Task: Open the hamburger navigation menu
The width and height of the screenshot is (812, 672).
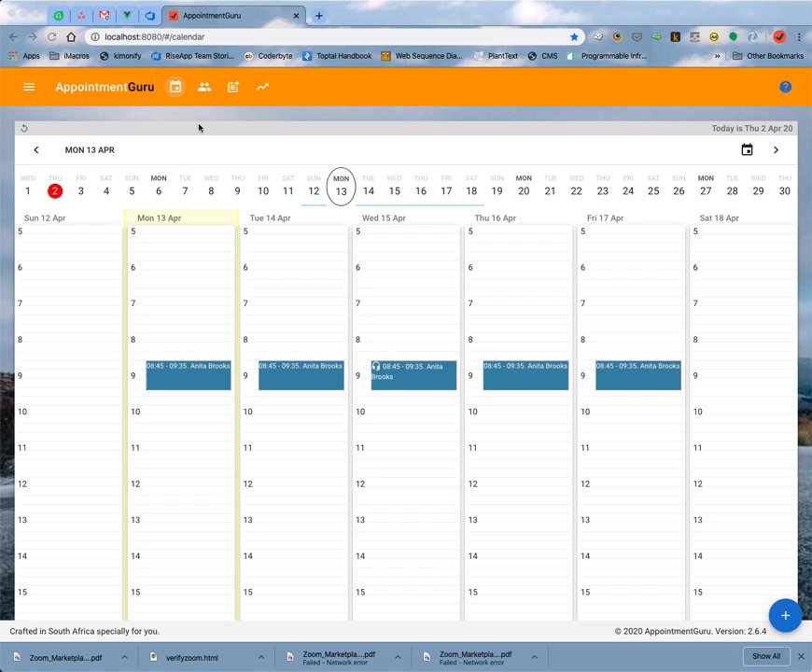Action: 29,87
